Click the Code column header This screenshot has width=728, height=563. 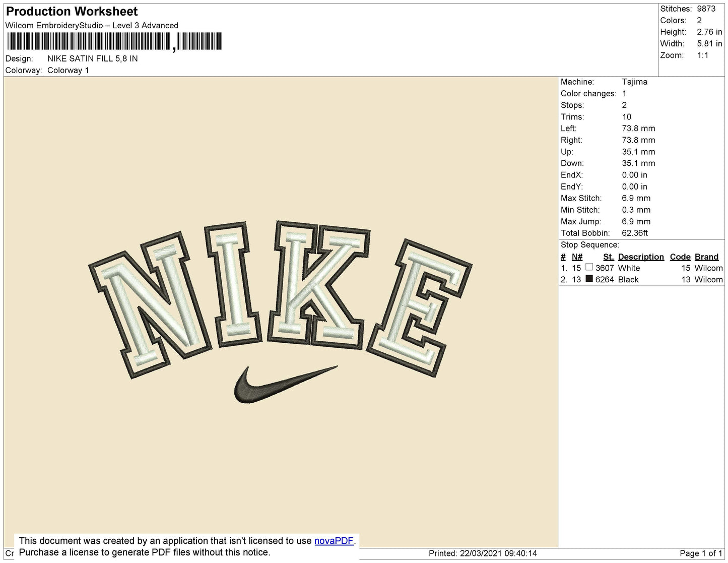coord(680,257)
